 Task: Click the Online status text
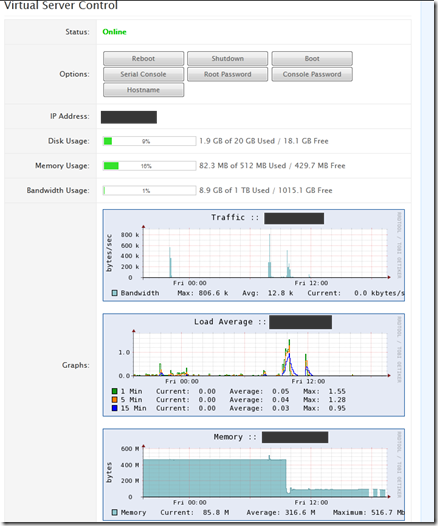[x=114, y=32]
